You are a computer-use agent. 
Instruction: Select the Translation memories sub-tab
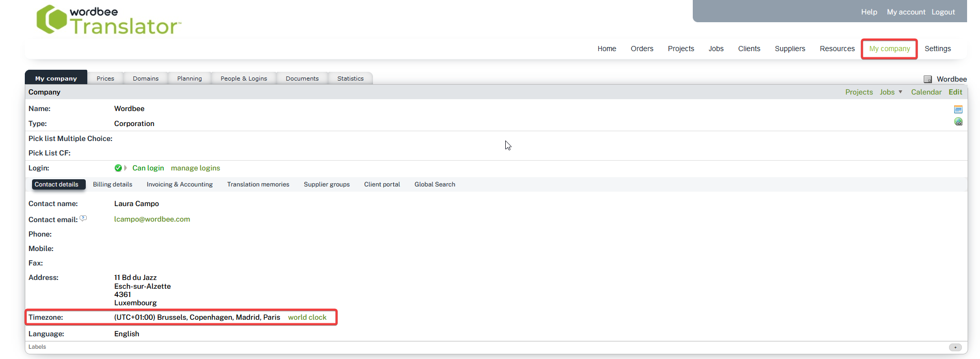coord(258,184)
